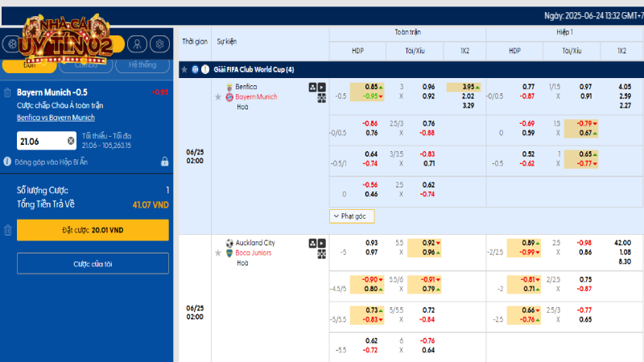The image size is (644, 362).
Task: Select first-half draw odds 2.27
Action: (625, 106)
